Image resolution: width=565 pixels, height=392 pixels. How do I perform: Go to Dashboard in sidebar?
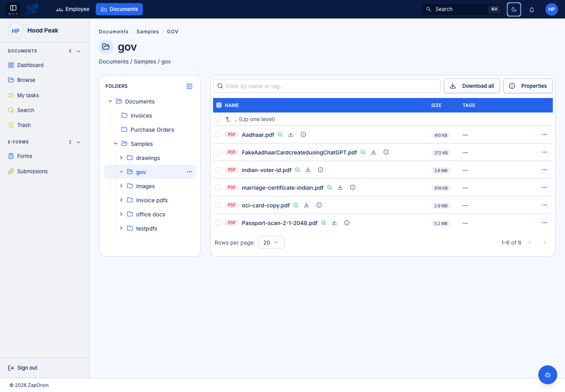tap(30, 65)
